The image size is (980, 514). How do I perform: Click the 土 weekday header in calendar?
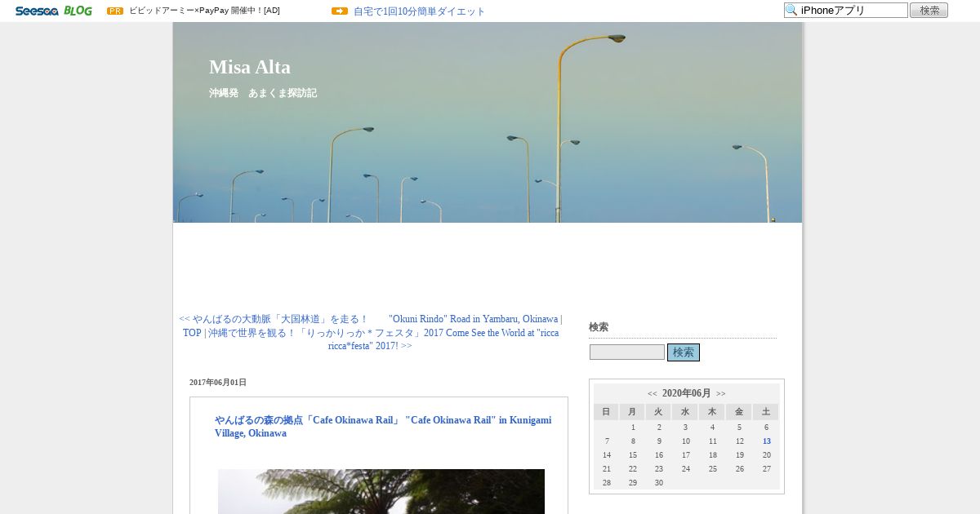click(766, 412)
